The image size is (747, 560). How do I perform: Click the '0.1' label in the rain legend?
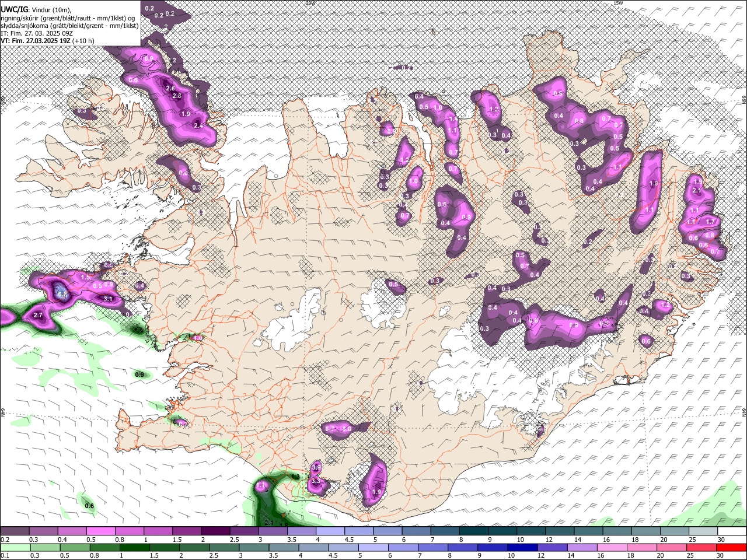pos(5,555)
